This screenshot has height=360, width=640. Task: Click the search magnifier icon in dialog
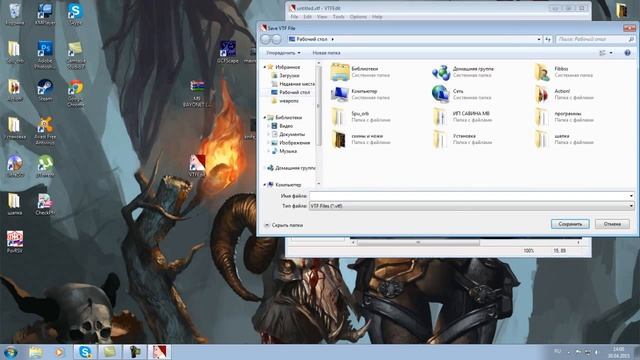click(x=631, y=39)
